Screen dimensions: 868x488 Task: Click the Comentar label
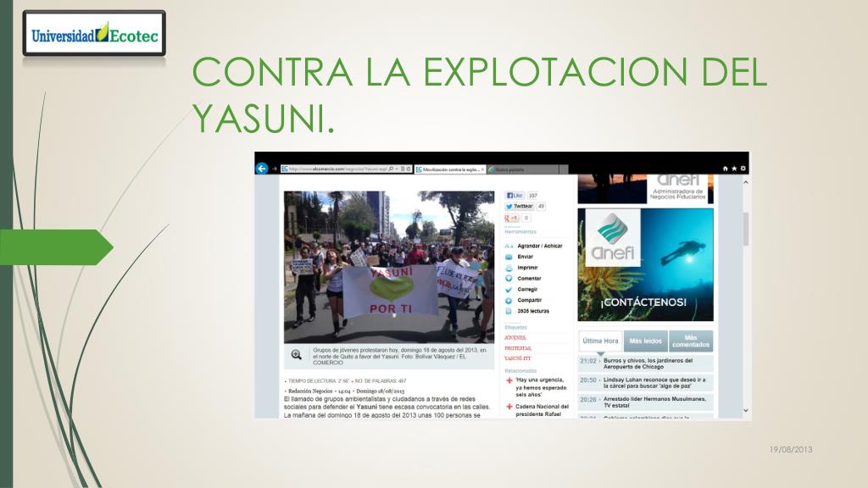click(529, 278)
